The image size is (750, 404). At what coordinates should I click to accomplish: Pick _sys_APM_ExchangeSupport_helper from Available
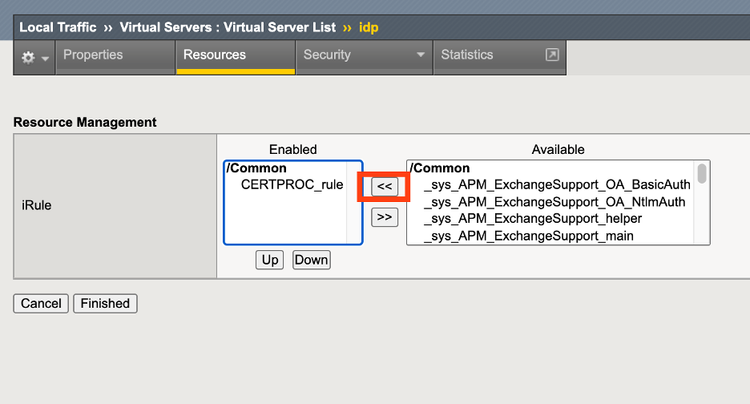pyautogui.click(x=532, y=218)
